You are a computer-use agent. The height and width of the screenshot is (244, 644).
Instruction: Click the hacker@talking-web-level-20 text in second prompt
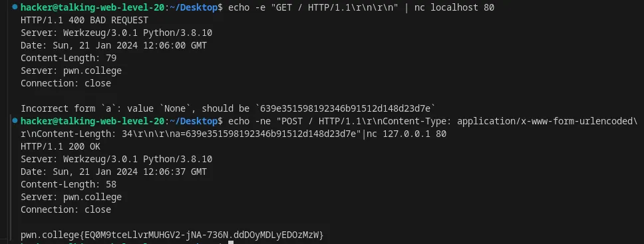92,121
